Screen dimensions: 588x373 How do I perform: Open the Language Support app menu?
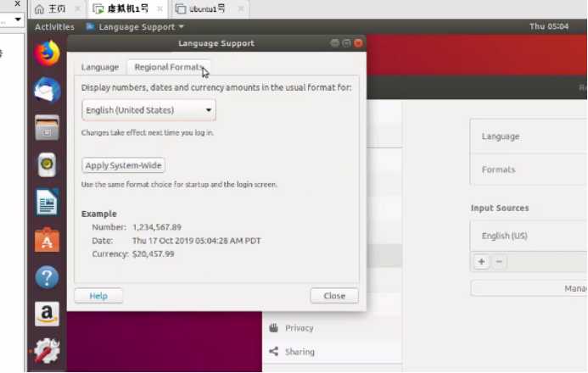pos(135,27)
